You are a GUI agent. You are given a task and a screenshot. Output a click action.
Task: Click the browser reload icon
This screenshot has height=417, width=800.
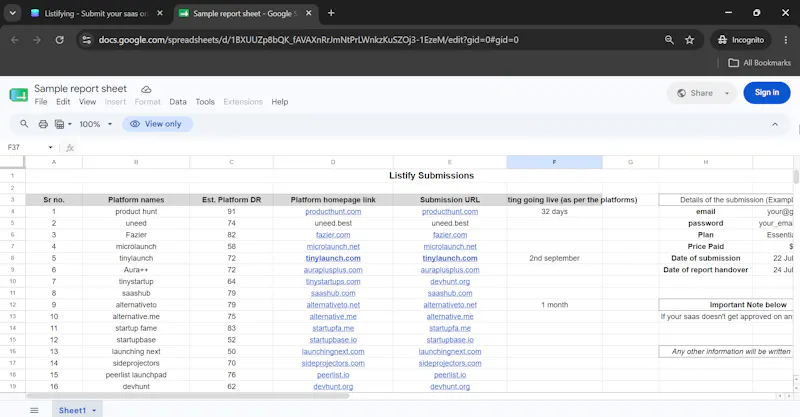(60, 40)
